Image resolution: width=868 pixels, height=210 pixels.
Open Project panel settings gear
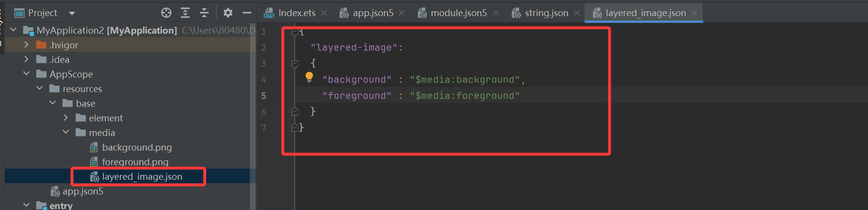coord(228,13)
